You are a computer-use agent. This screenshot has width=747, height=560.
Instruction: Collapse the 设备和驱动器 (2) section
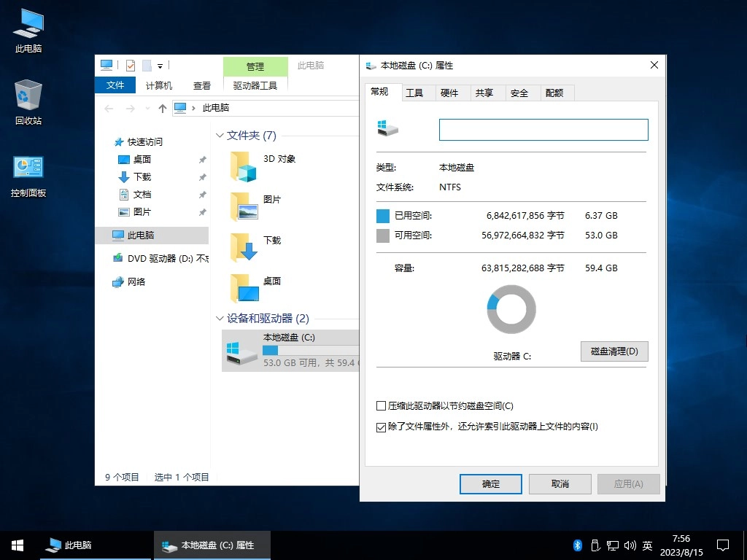click(219, 319)
